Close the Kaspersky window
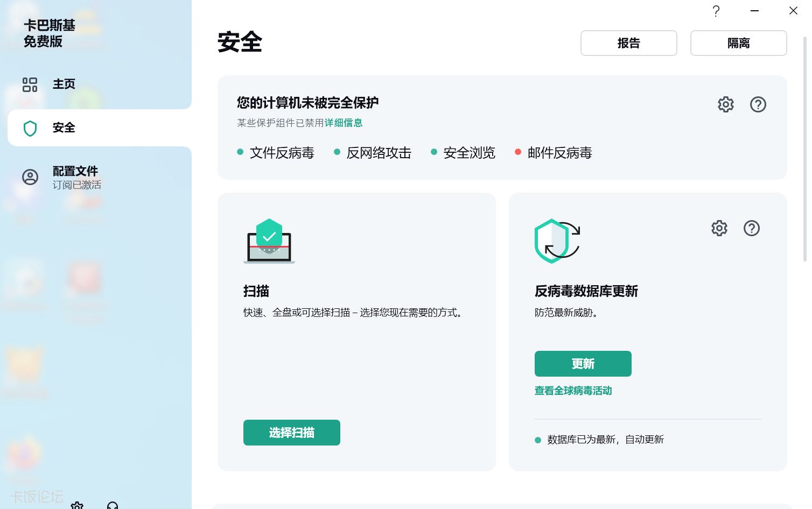Image resolution: width=812 pixels, height=509 pixels. click(793, 11)
